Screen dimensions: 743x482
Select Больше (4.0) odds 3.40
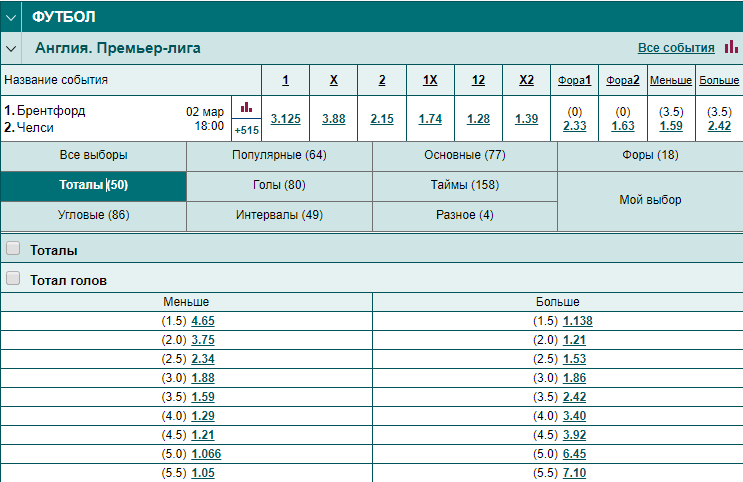(x=574, y=416)
